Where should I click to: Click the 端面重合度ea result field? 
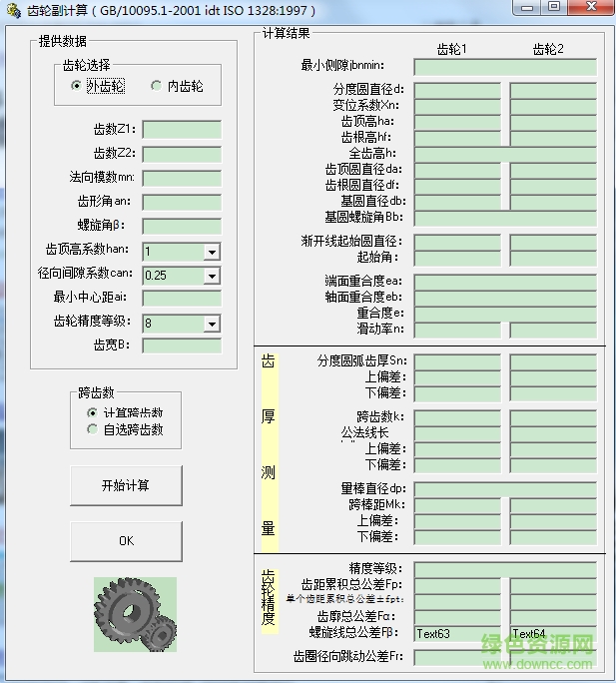click(505, 282)
